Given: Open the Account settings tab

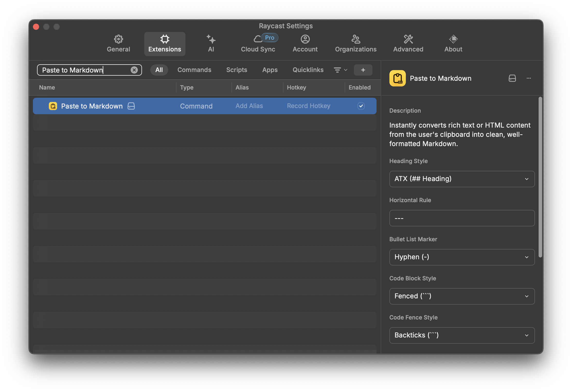Looking at the screenshot, I should coord(305,44).
